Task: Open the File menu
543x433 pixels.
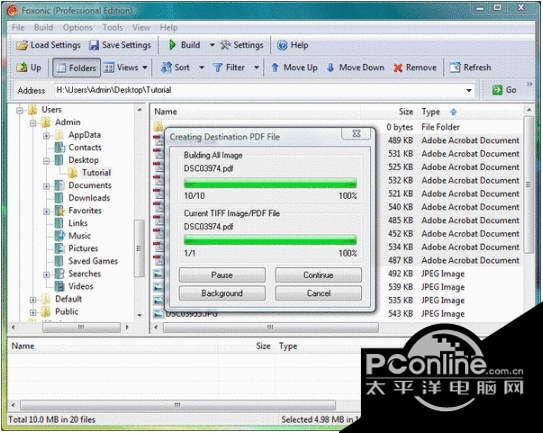Action: pyautogui.click(x=18, y=27)
